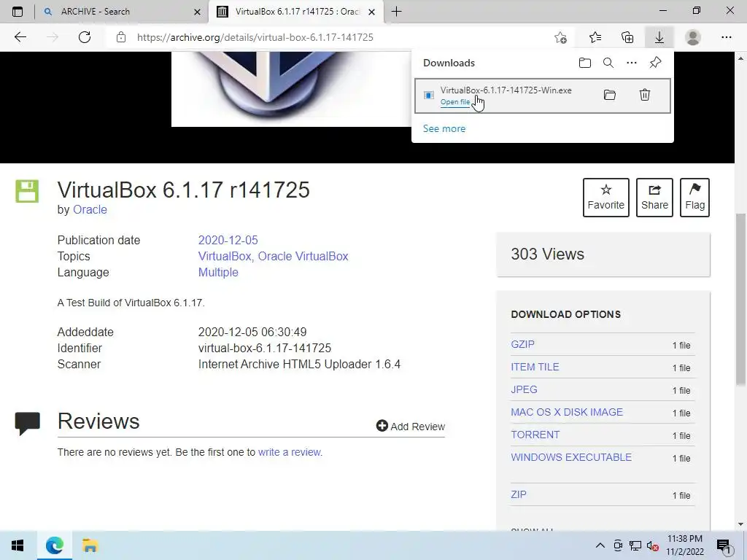Download the JPEG option
This screenshot has width=747, height=560.
coord(524,389)
